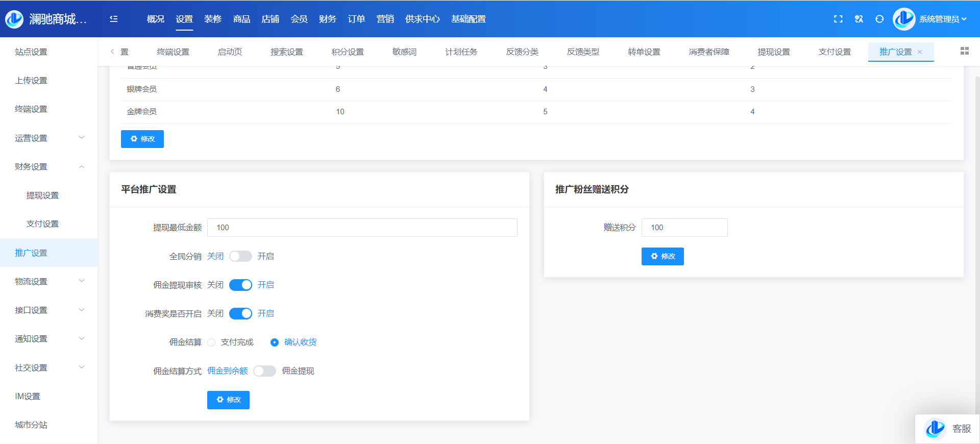The image size is (980, 444).
Task: Toggle the 佣金提现审核 switch
Action: pos(240,285)
